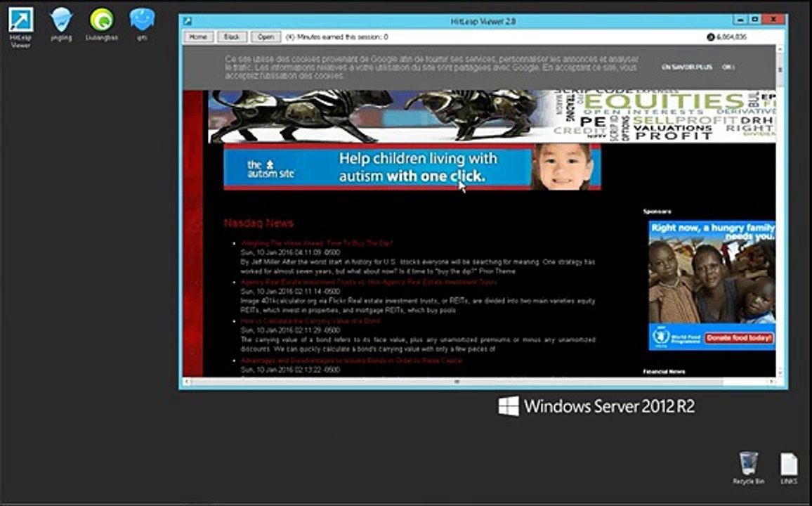Click the vertical scrollbar down arrow
The height and width of the screenshot is (506, 812).
(780, 372)
